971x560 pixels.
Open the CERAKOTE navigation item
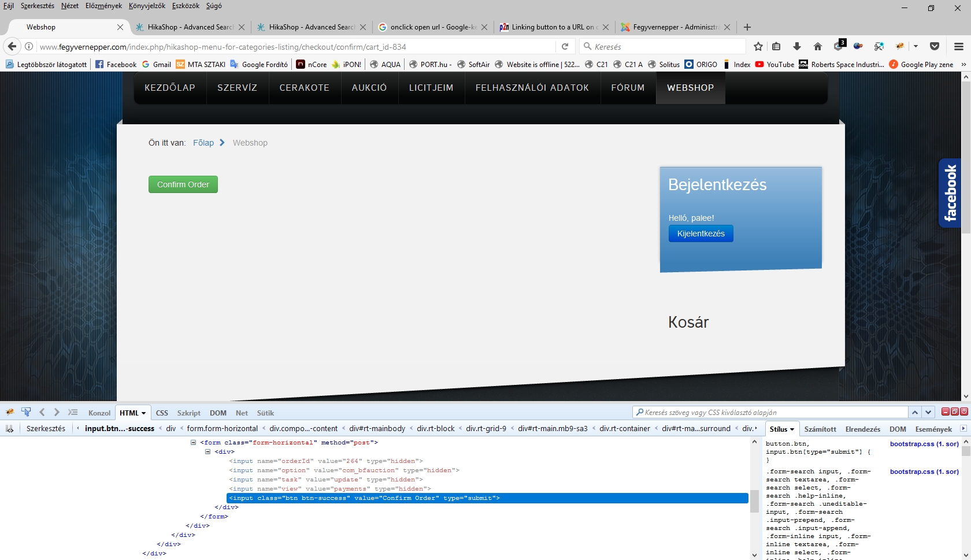tap(305, 88)
